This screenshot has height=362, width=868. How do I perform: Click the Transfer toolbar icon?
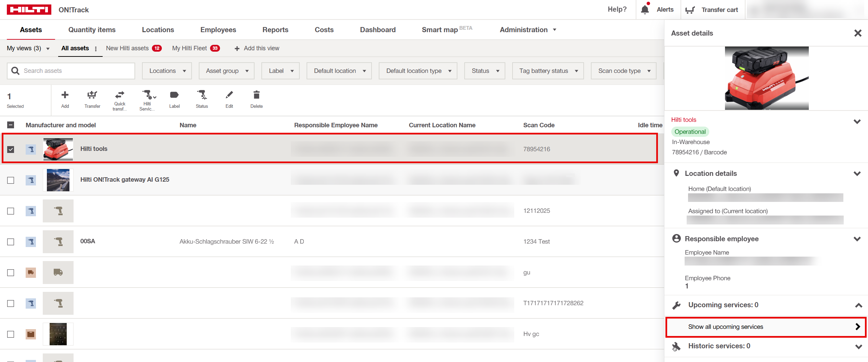click(x=92, y=95)
